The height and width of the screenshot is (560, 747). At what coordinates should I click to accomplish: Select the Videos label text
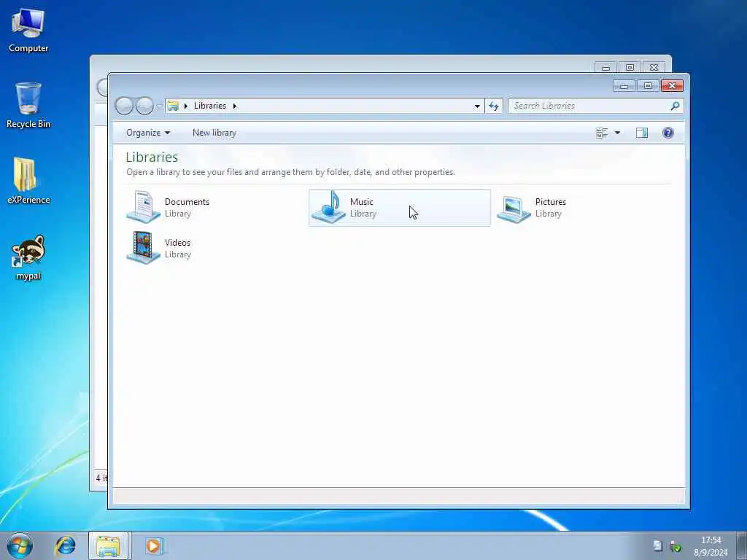click(x=177, y=243)
